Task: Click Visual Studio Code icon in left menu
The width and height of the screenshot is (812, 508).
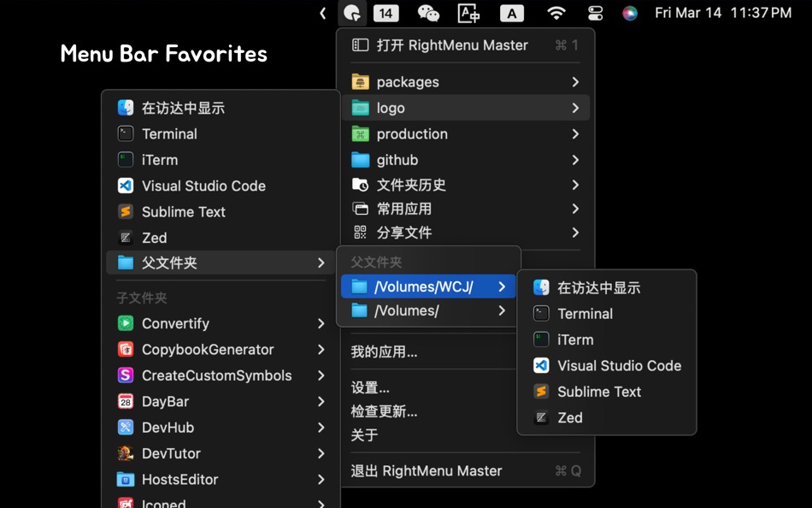Action: [126, 186]
